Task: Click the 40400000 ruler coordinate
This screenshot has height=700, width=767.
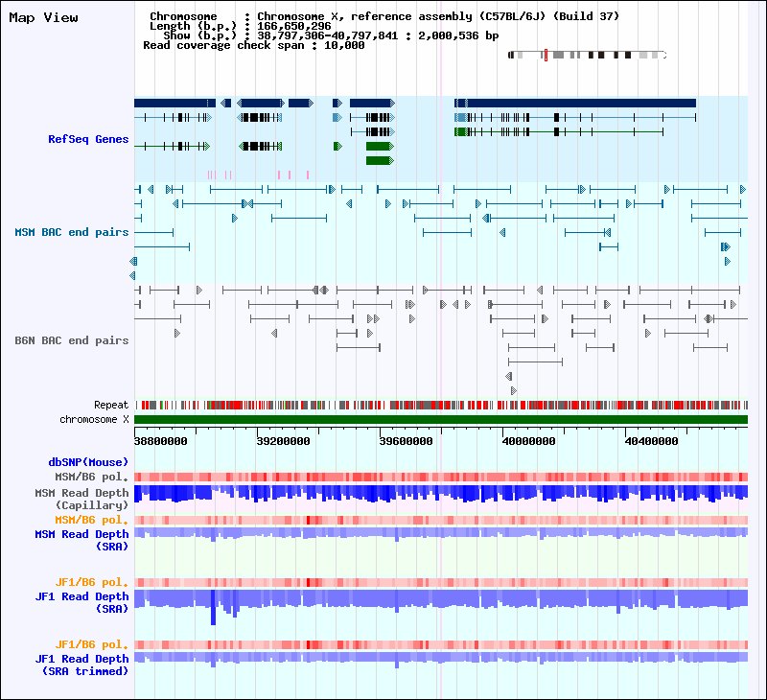Action: 652,441
